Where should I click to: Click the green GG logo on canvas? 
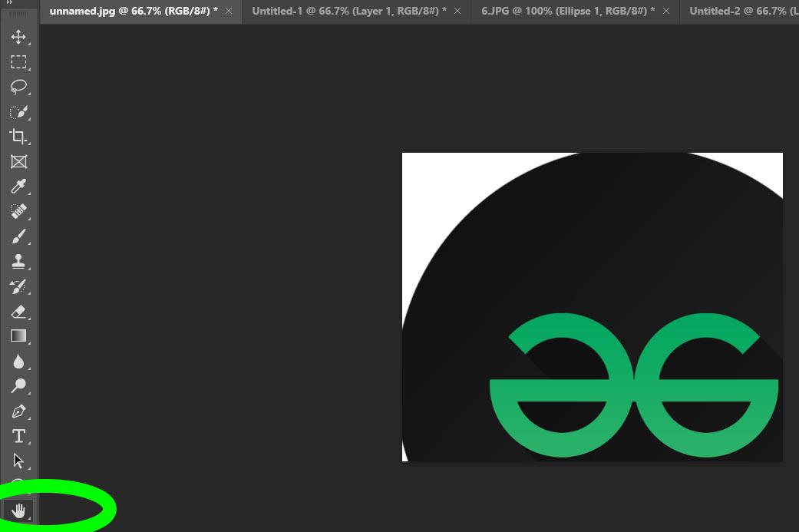click(x=634, y=385)
